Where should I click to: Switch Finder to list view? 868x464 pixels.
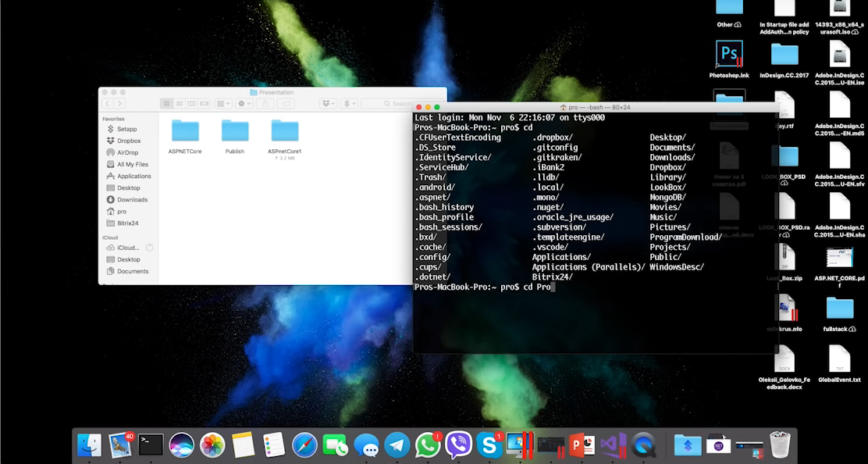(x=180, y=104)
